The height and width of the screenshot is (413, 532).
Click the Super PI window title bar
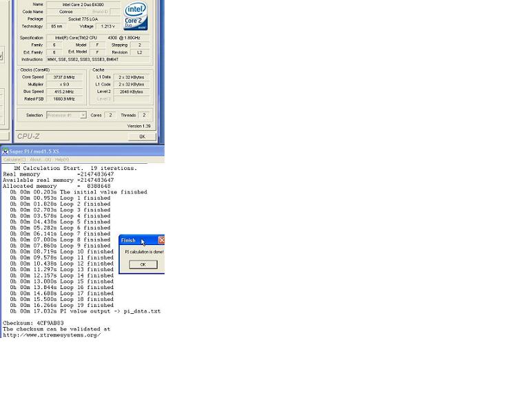83,151
